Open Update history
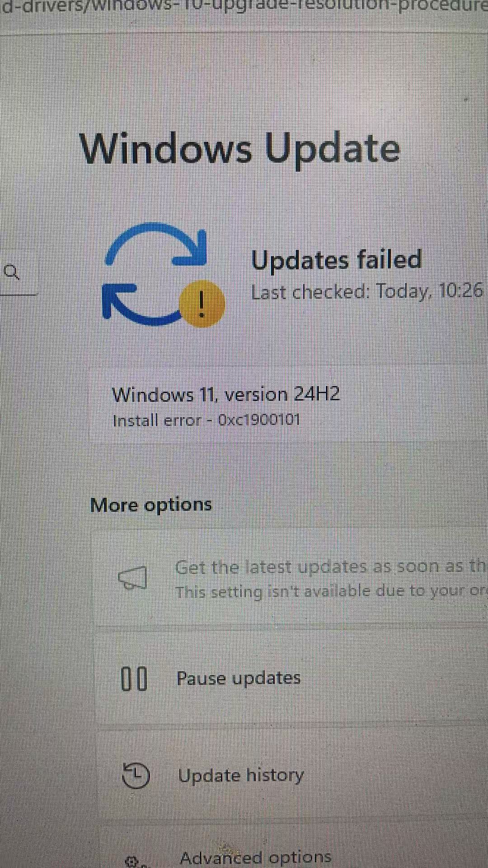Image resolution: width=488 pixels, height=868 pixels. coord(289,775)
